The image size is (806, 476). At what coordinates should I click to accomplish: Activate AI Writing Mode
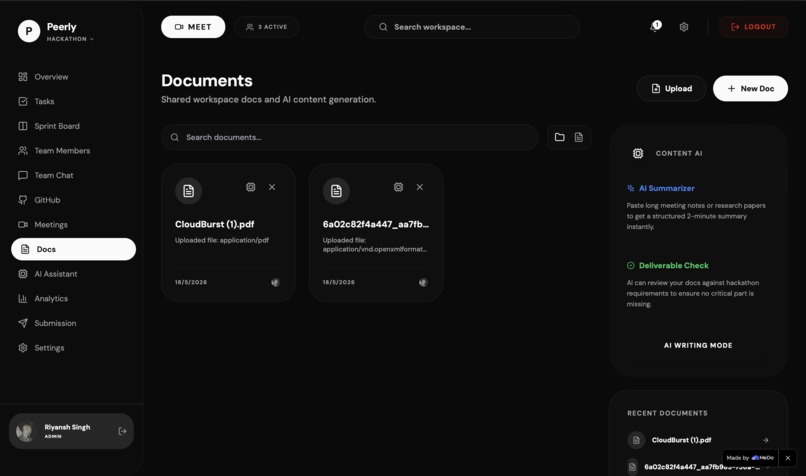(698, 345)
